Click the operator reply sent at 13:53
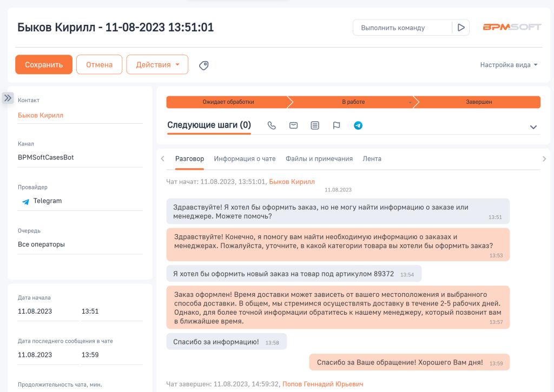 point(338,245)
